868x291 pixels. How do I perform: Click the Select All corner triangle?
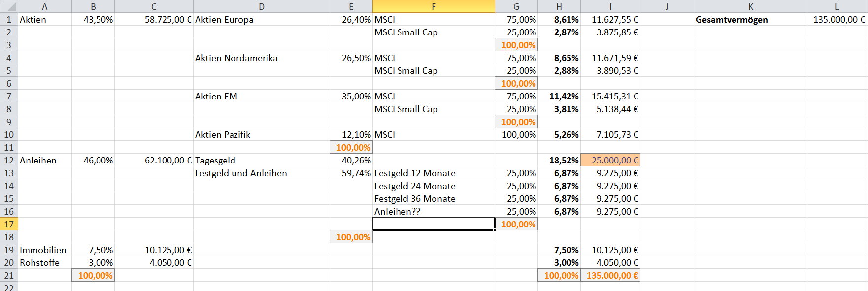tap(9, 6)
